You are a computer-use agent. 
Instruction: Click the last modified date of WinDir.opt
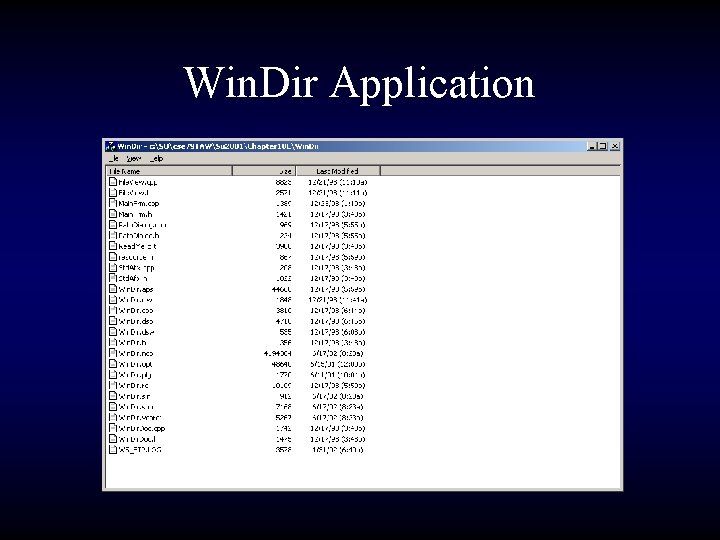[338, 364]
